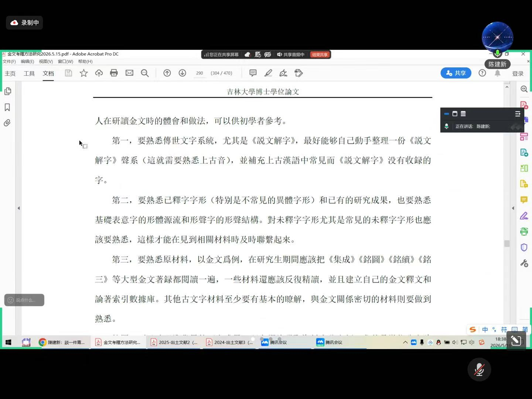
Task: View Acrobat notifications bell
Action: point(498,73)
